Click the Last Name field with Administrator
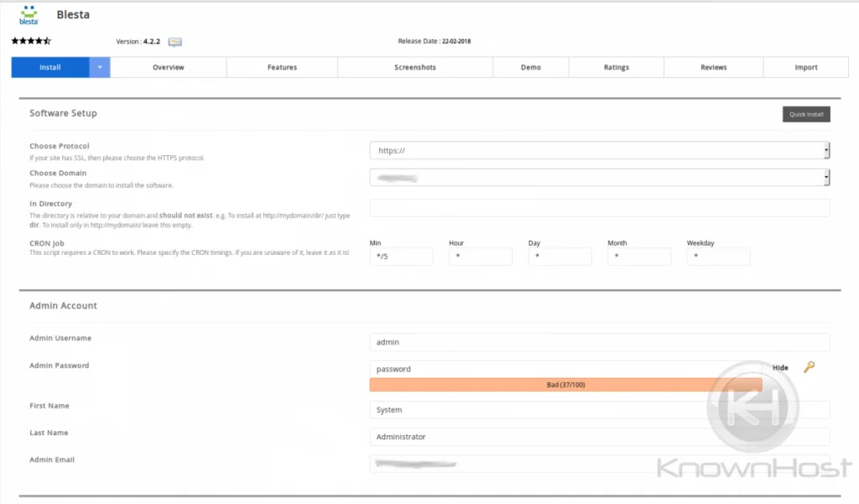 tap(599, 437)
